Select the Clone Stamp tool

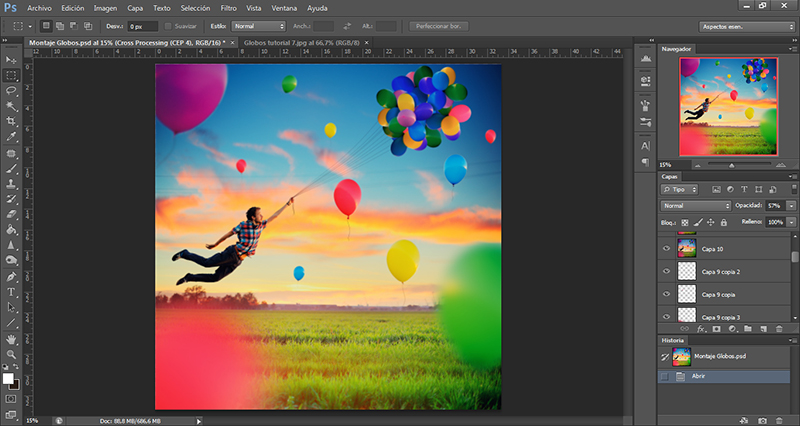click(x=11, y=184)
